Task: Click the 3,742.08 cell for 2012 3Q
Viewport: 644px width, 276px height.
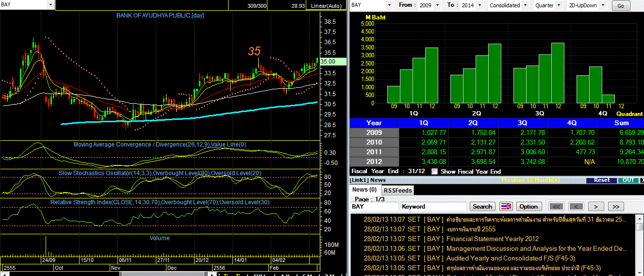Action: click(x=523, y=162)
